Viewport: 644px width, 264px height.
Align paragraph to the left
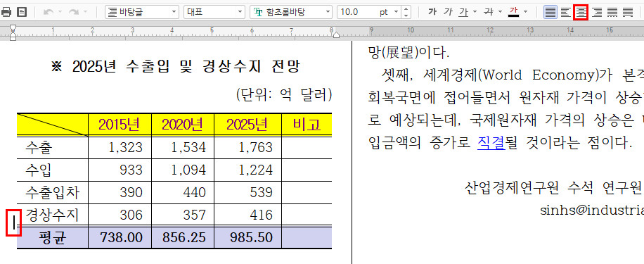pyautogui.click(x=566, y=13)
